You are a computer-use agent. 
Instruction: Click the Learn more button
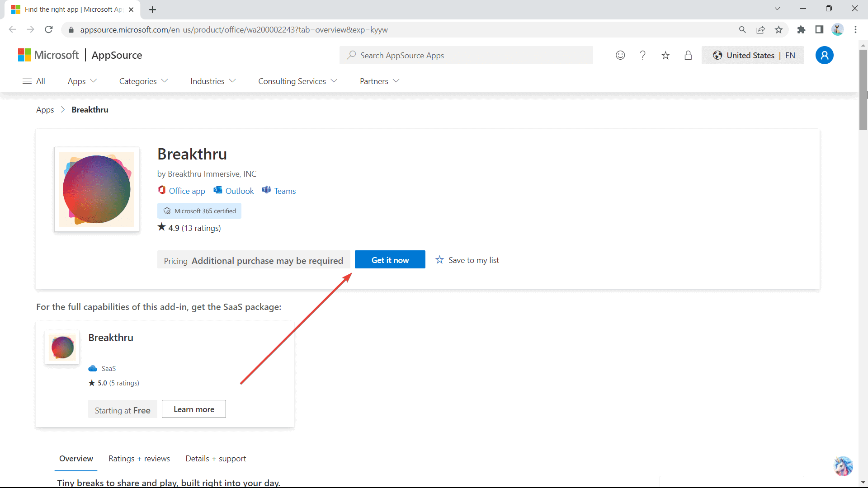click(194, 409)
